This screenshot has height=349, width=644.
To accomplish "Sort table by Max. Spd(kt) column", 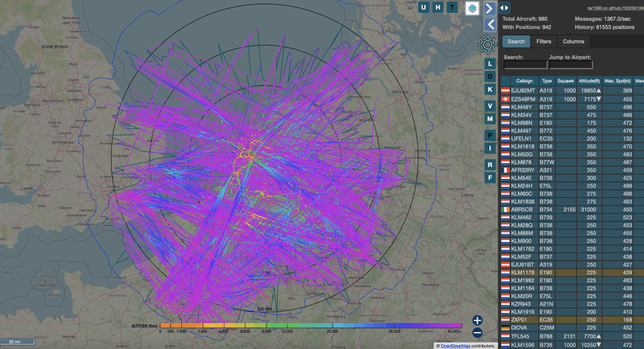I will pyautogui.click(x=617, y=81).
